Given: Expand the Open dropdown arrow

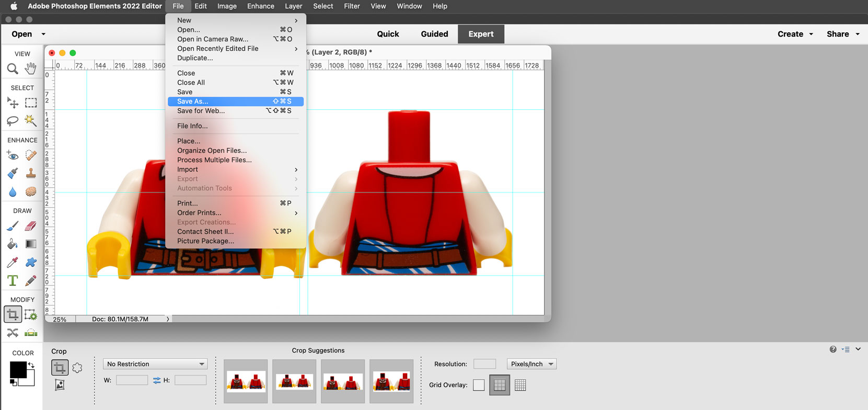Looking at the screenshot, I should [43, 34].
